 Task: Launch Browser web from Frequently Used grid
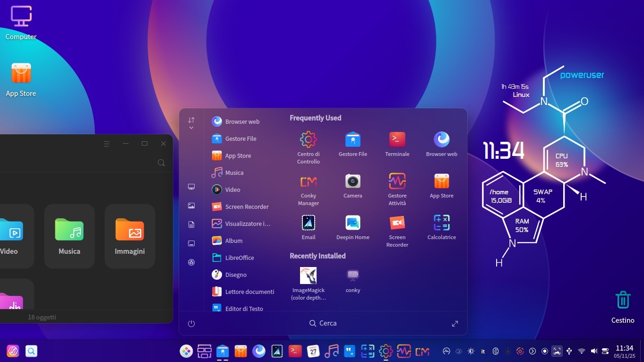tap(442, 143)
